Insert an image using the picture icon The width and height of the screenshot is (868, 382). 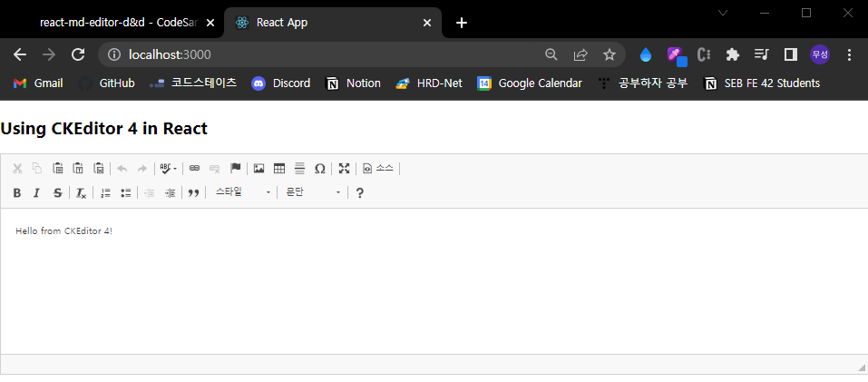258,168
